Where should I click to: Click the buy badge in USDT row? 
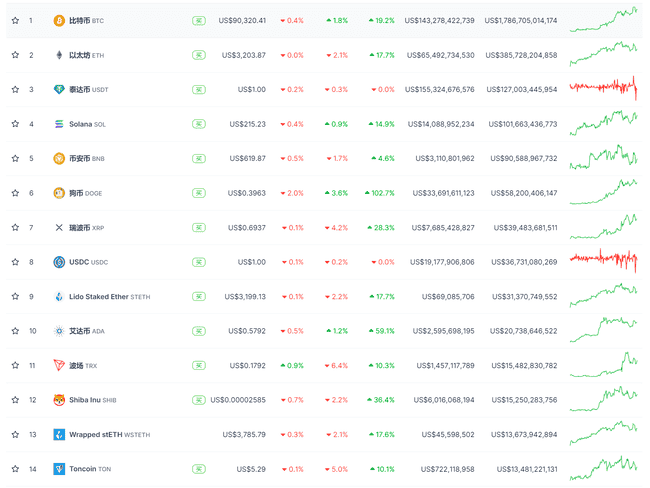coord(199,89)
